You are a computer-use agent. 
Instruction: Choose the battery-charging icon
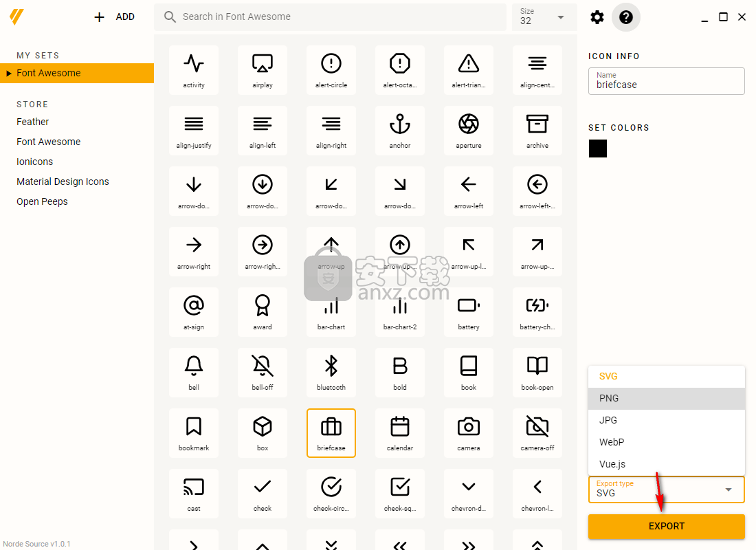[x=537, y=312]
